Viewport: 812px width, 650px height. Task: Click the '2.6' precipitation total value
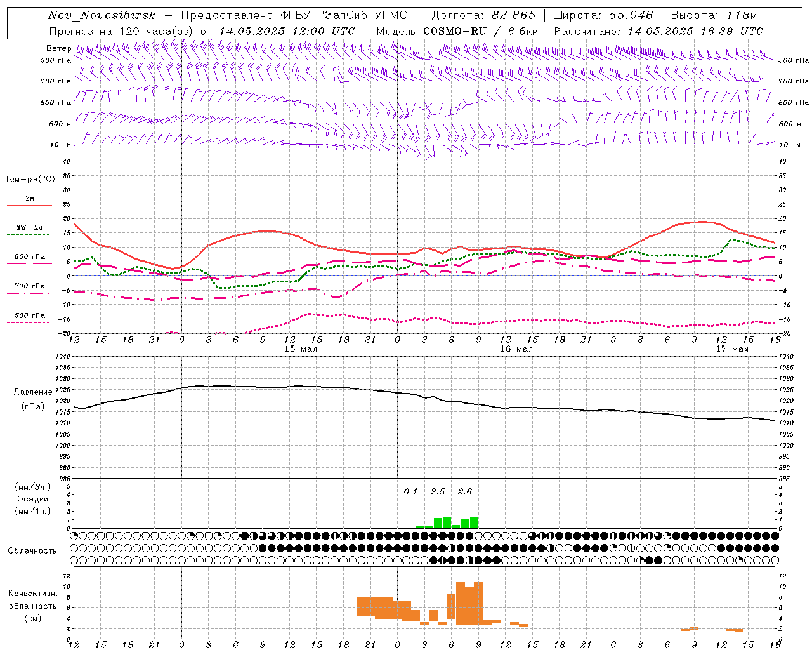465,492
